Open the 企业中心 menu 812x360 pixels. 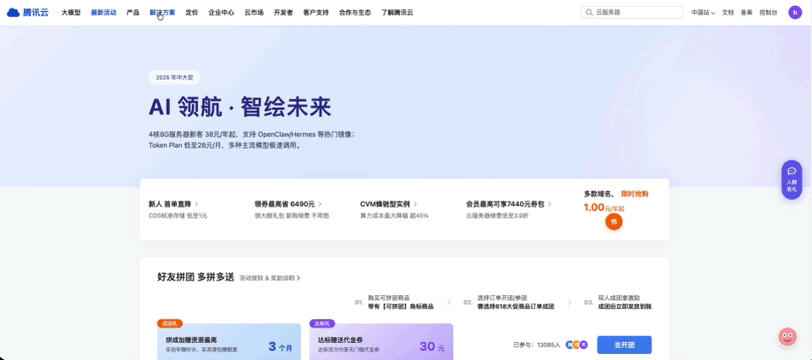click(x=221, y=12)
